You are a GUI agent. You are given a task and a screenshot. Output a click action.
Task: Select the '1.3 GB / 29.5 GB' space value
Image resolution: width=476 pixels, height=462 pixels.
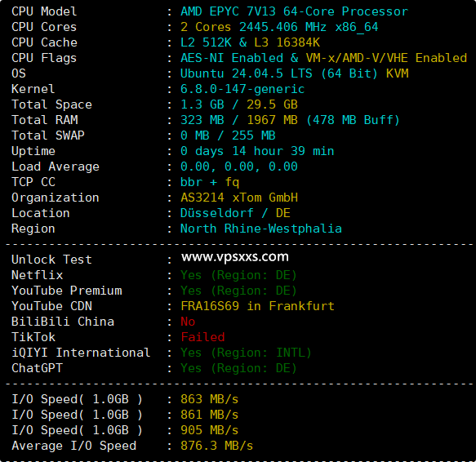(x=239, y=104)
